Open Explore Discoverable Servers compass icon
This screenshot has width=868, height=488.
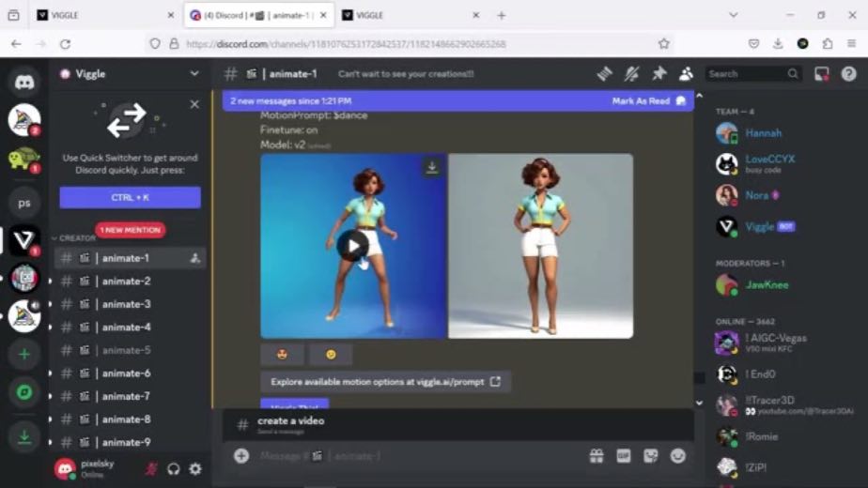[23, 392]
